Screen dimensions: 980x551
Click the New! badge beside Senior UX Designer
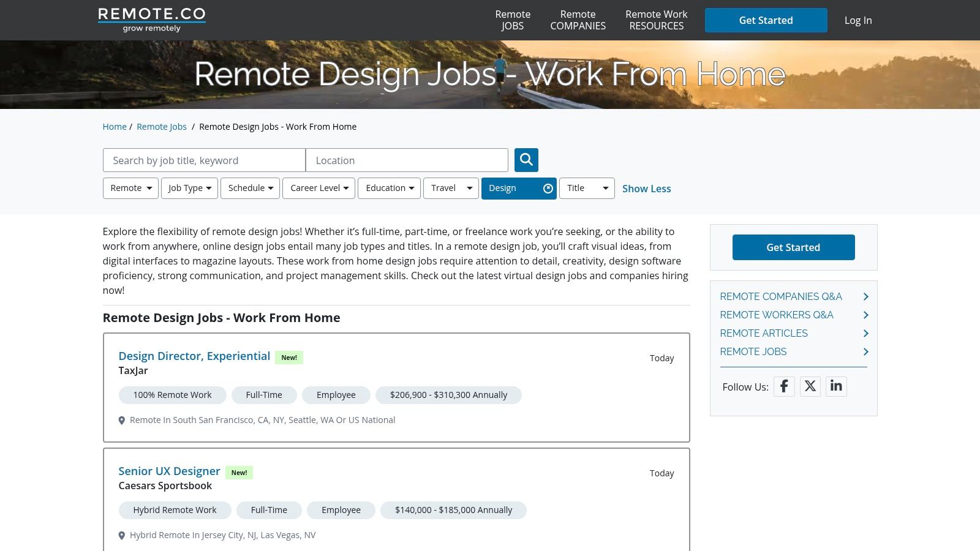tap(239, 473)
